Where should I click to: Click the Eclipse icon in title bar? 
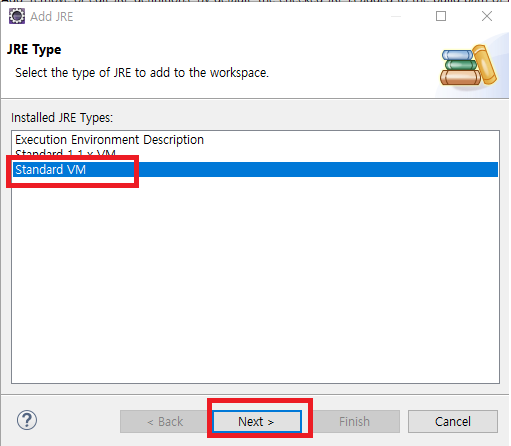pos(17,16)
